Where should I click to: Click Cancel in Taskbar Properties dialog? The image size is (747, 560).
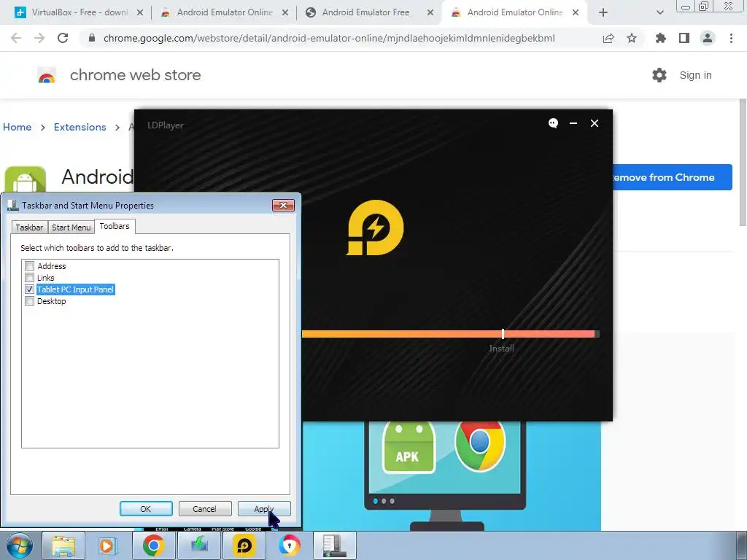pos(205,508)
